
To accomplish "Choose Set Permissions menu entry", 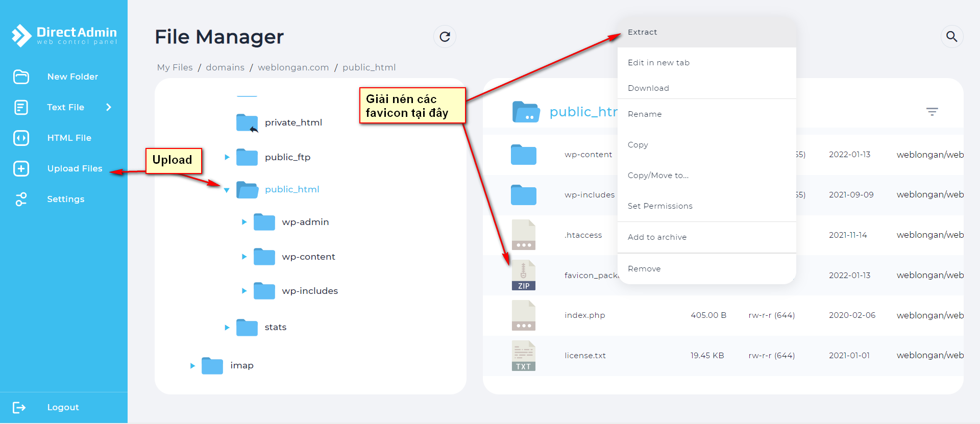I will 707,206.
